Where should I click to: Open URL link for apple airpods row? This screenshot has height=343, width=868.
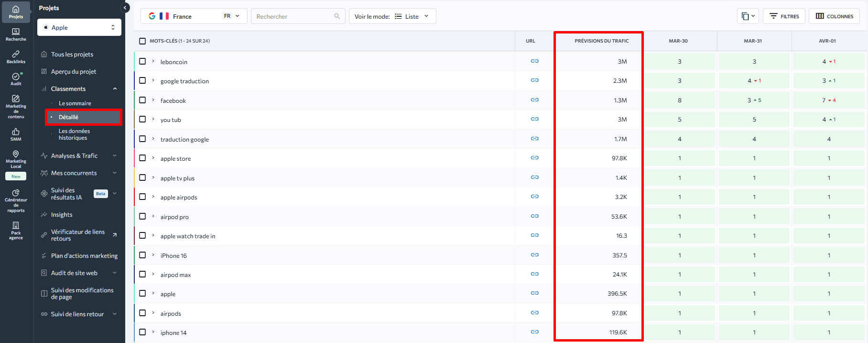[x=534, y=197]
